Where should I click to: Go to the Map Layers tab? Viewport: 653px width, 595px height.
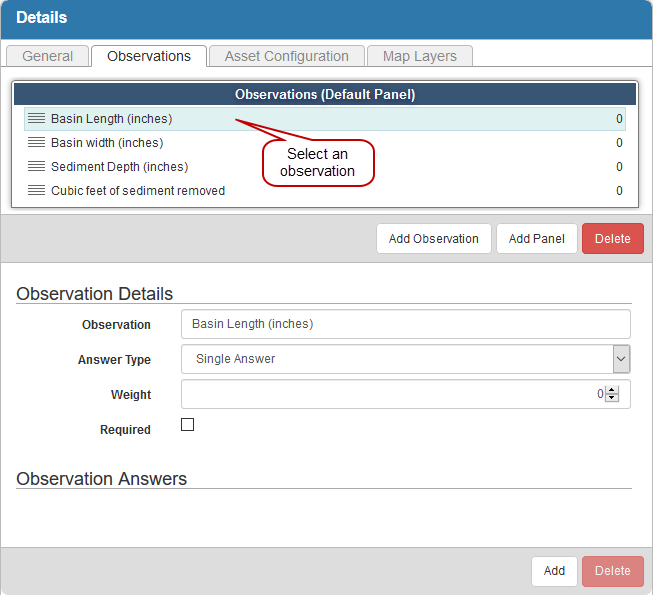point(419,56)
